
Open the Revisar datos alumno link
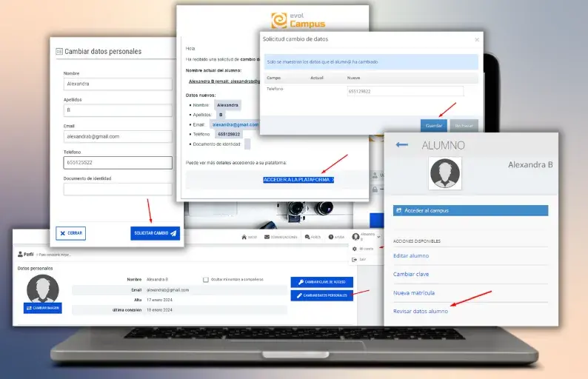click(420, 312)
